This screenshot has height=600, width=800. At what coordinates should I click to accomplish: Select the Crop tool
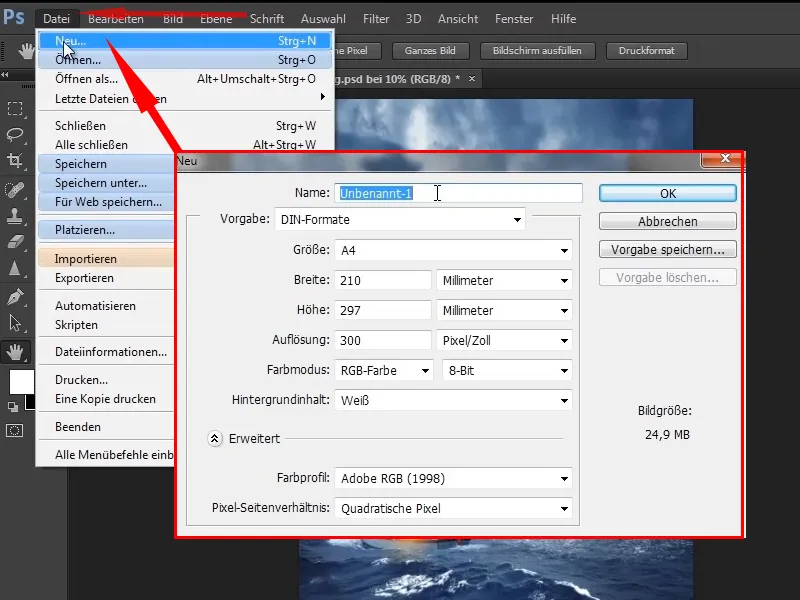[15, 161]
